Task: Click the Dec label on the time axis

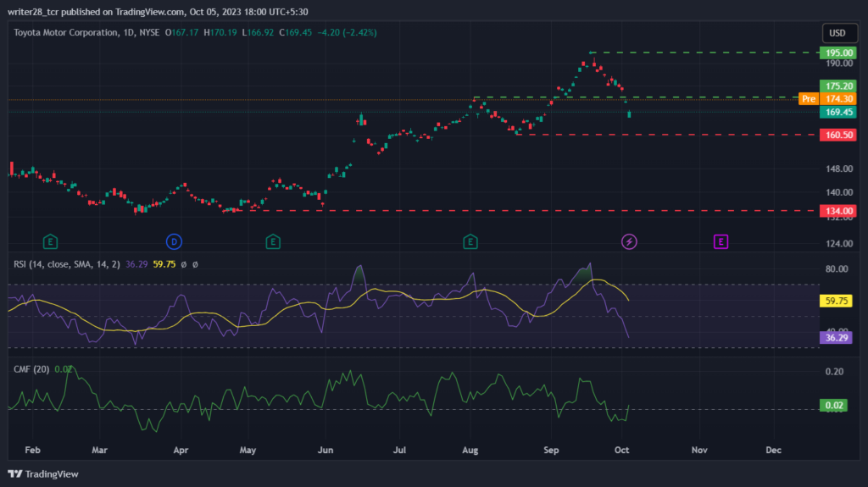Action: click(773, 450)
